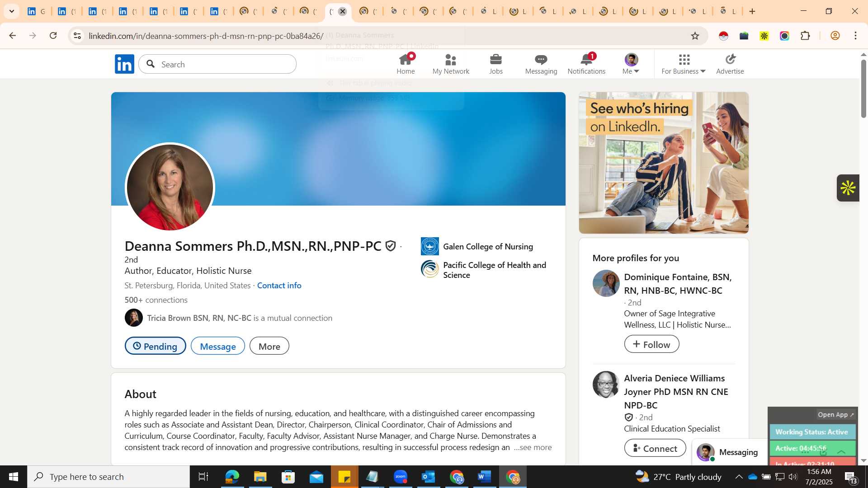Click the Message button on the profile

coord(218,346)
